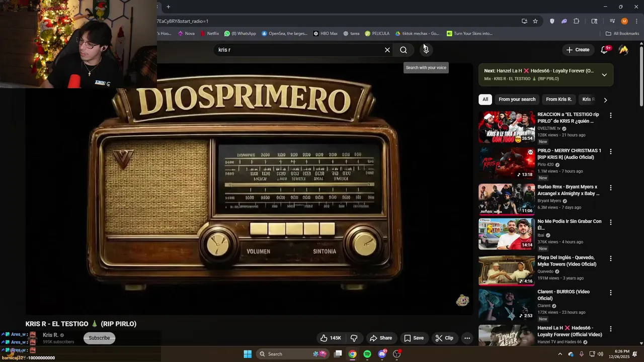Subscribe to Kris R. channel

click(x=99, y=338)
